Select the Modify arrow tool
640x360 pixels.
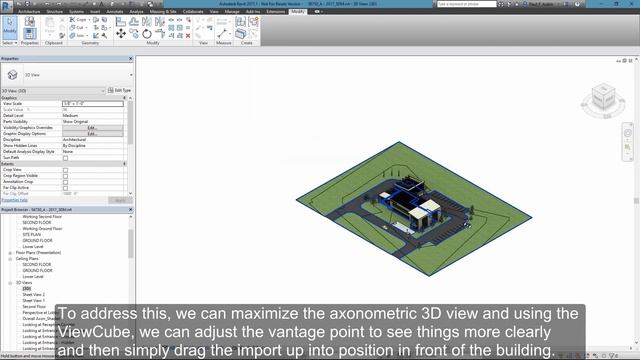[x=10, y=27]
